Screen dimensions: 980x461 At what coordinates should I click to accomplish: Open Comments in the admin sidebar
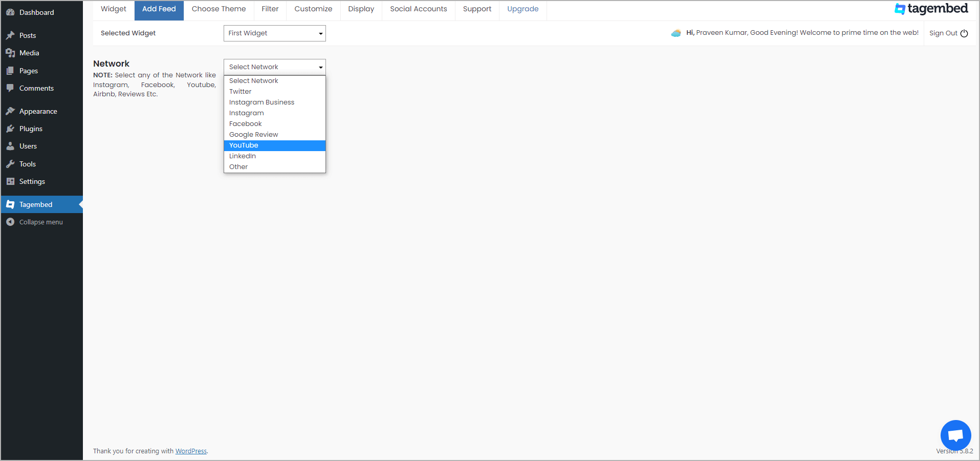(41, 88)
